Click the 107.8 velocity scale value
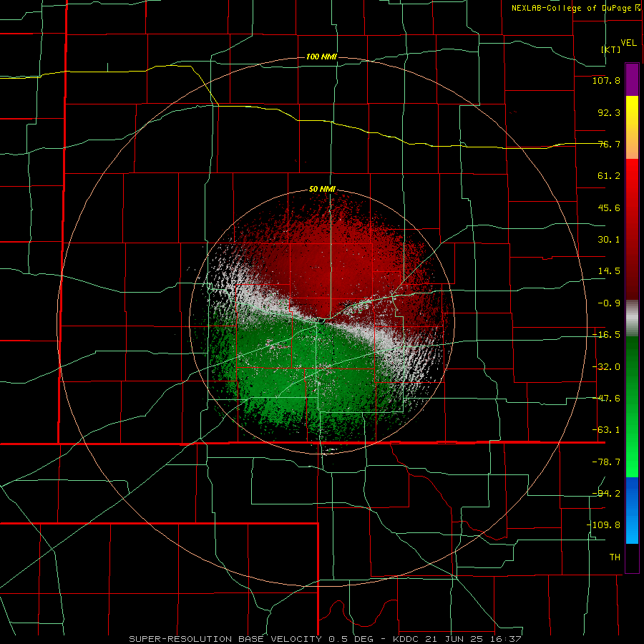Image resolution: width=644 pixels, height=644 pixels. coord(606,80)
